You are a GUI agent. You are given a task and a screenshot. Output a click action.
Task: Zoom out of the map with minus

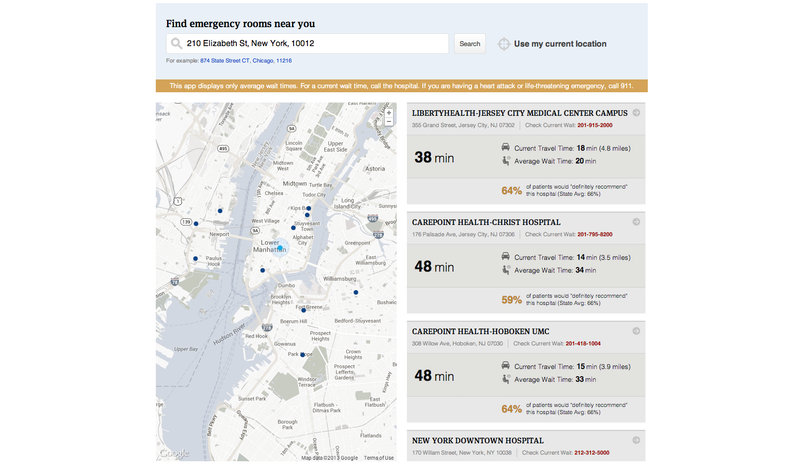(389, 121)
